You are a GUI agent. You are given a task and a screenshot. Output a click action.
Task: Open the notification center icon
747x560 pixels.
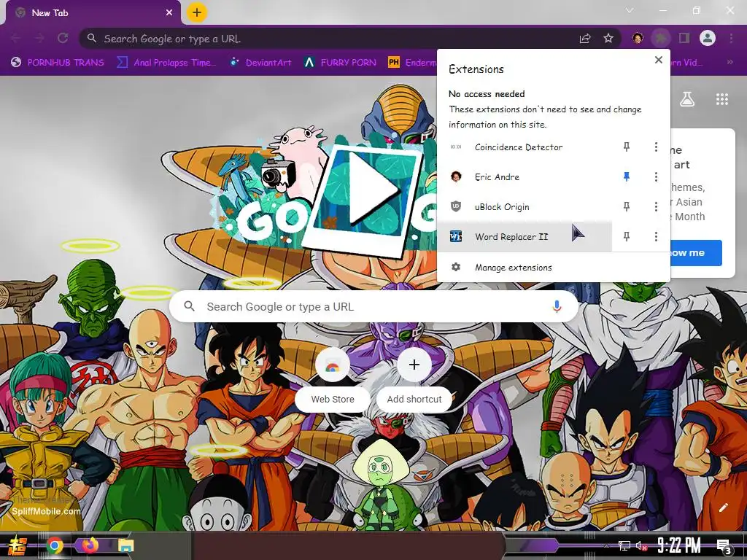click(724, 547)
